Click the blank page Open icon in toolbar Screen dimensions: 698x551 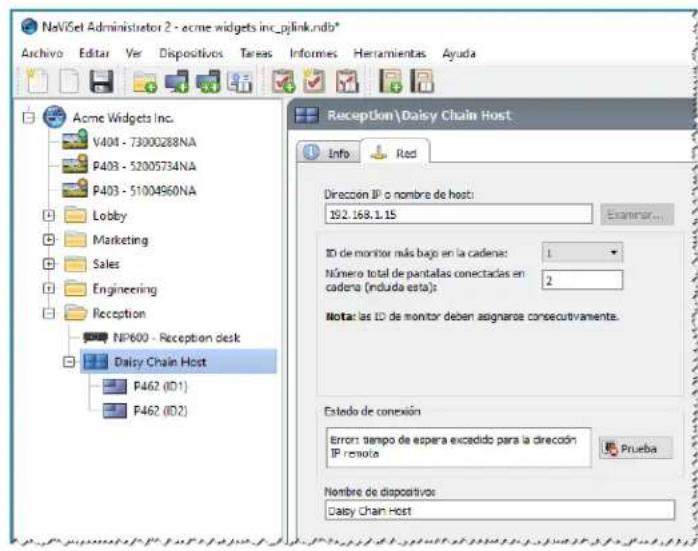[x=69, y=81]
